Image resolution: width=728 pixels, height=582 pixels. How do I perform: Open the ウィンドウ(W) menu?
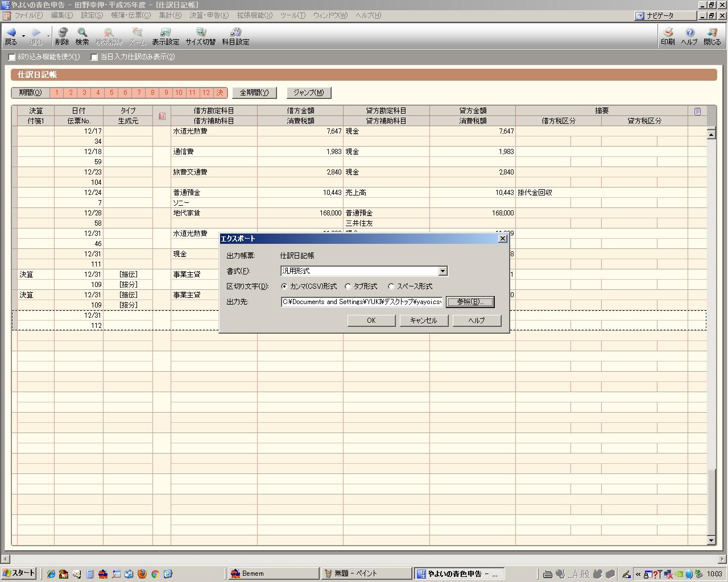pos(330,15)
